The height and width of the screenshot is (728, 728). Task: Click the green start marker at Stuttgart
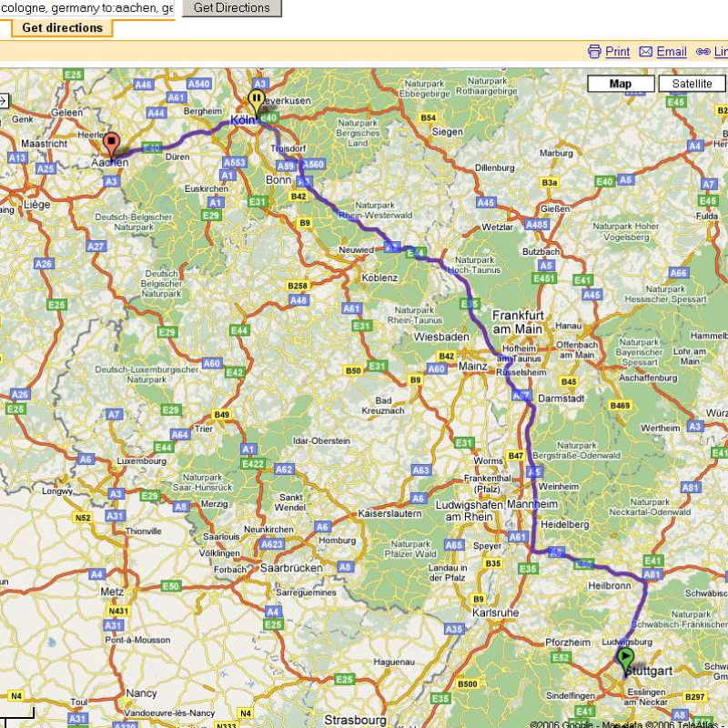(x=625, y=657)
